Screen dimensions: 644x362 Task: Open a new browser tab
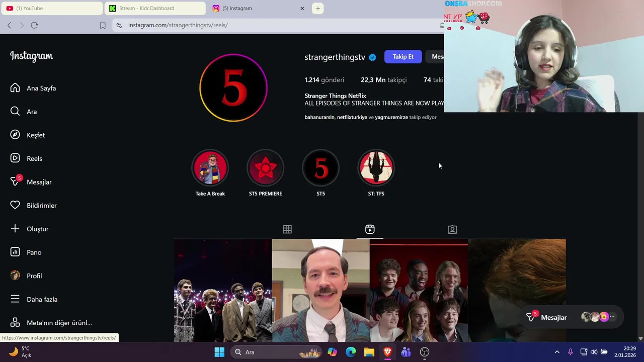[x=318, y=8]
